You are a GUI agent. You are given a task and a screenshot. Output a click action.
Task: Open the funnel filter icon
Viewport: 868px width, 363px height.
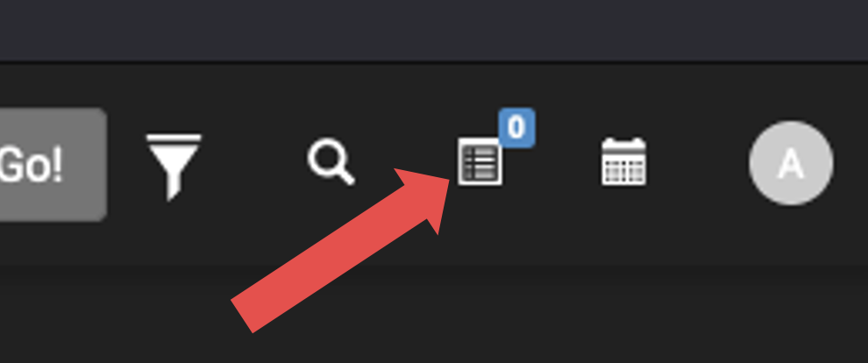click(x=174, y=167)
